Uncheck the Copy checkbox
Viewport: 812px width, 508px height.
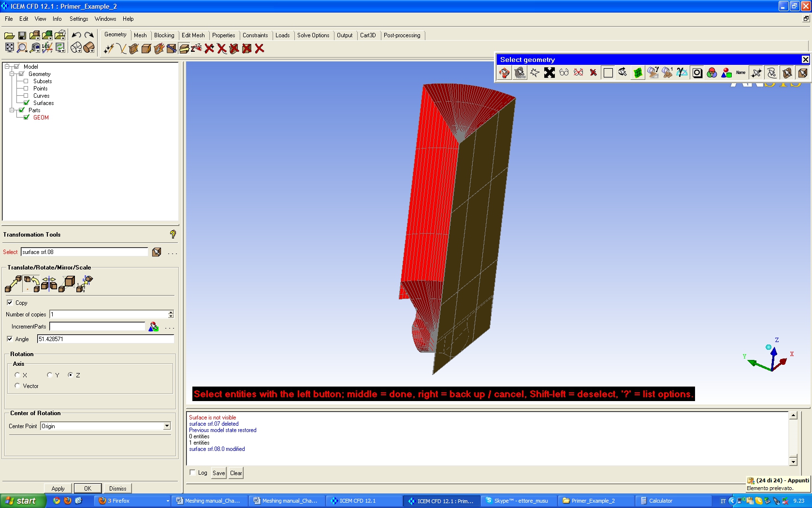click(10, 302)
